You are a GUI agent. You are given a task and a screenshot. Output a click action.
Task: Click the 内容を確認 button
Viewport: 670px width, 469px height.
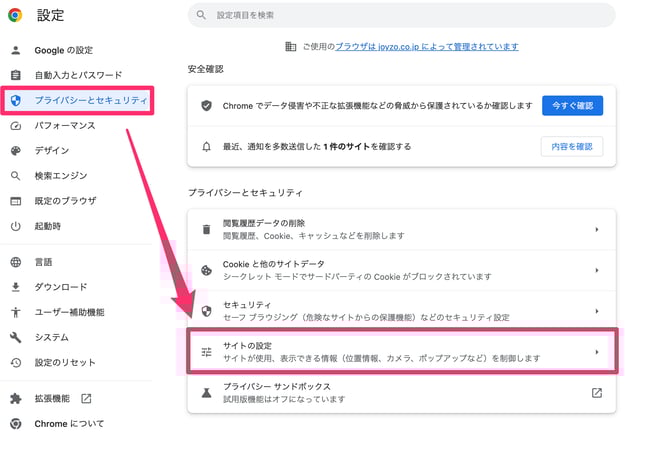point(572,147)
